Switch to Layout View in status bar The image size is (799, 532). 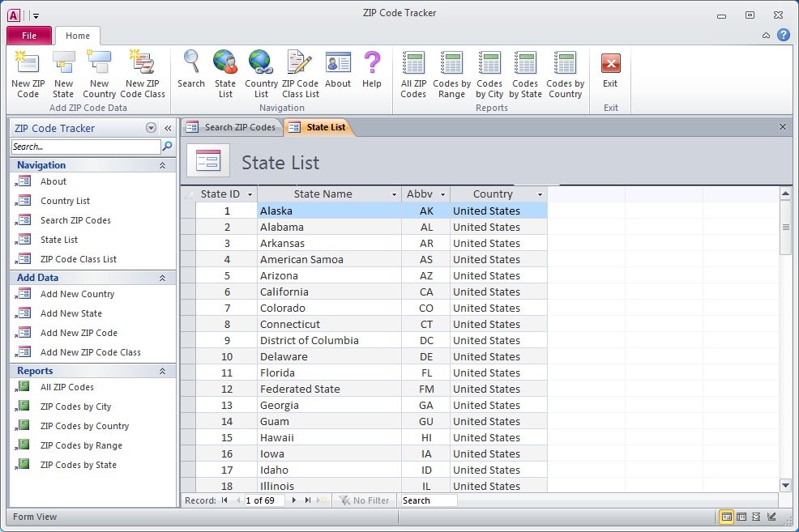tap(757, 517)
